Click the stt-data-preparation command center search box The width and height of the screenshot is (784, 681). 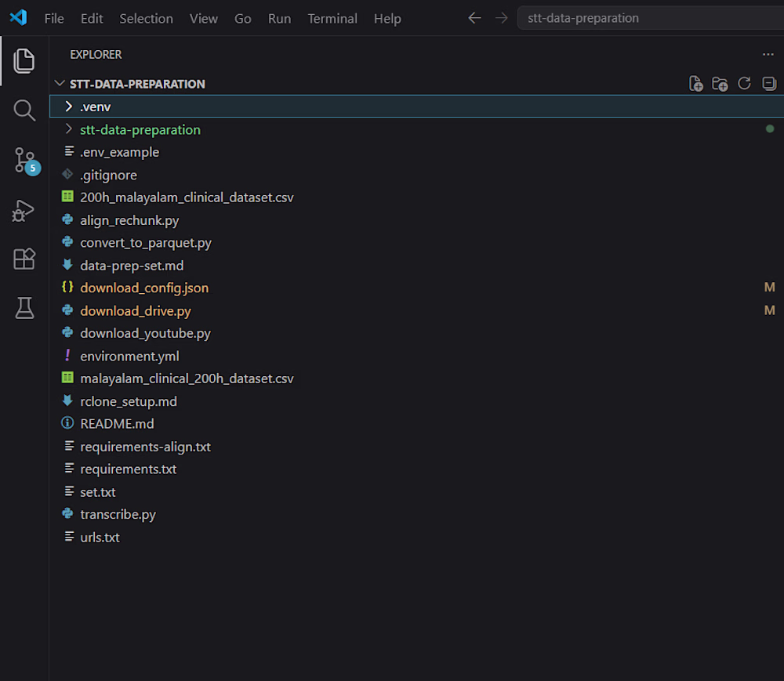coord(651,18)
